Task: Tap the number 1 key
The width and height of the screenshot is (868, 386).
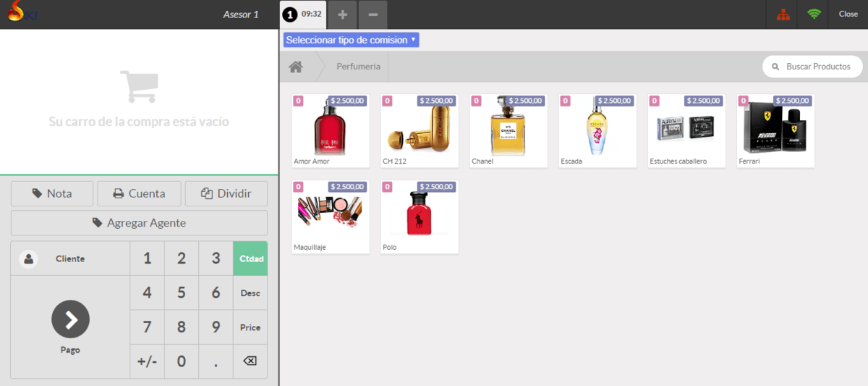Action: coord(148,259)
